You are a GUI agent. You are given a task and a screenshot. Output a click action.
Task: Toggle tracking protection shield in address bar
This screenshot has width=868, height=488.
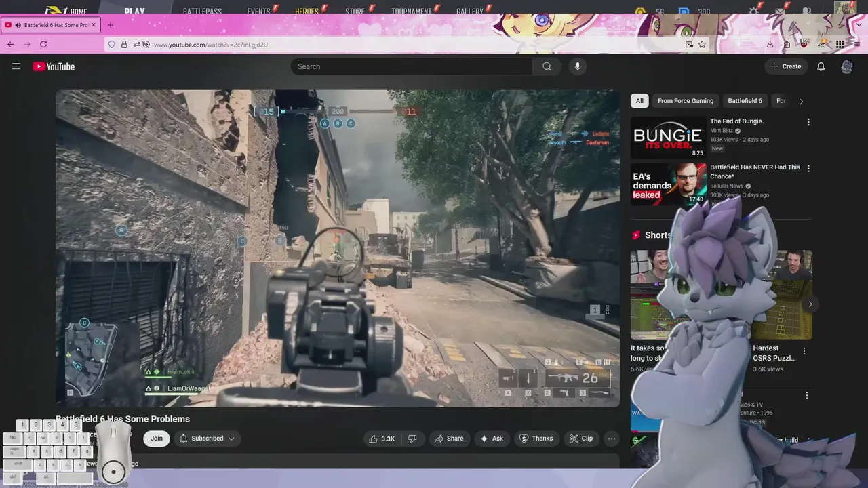112,44
